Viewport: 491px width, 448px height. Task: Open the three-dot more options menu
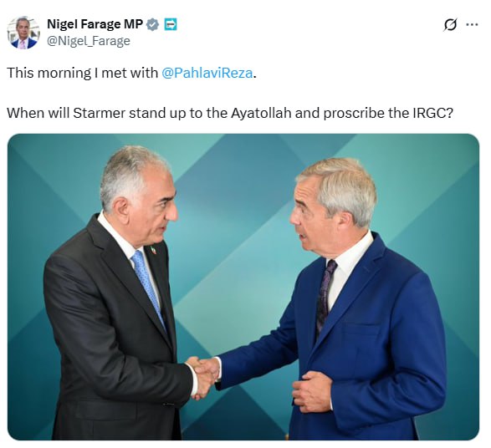point(473,24)
